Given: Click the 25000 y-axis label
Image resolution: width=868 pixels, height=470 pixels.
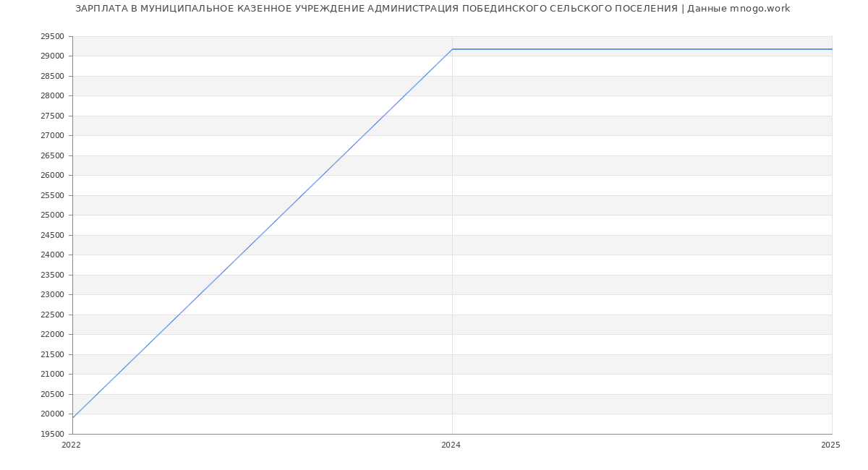Looking at the screenshot, I should 52,215.
